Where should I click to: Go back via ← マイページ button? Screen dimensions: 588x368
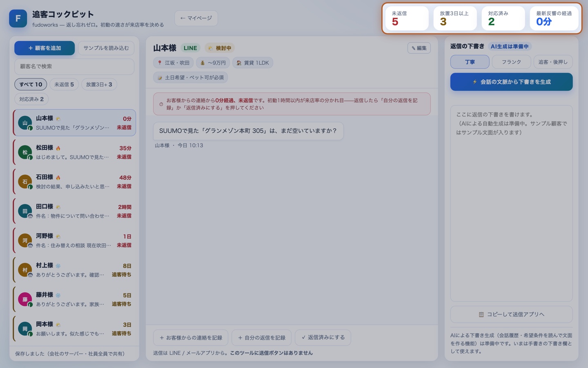coord(196,18)
